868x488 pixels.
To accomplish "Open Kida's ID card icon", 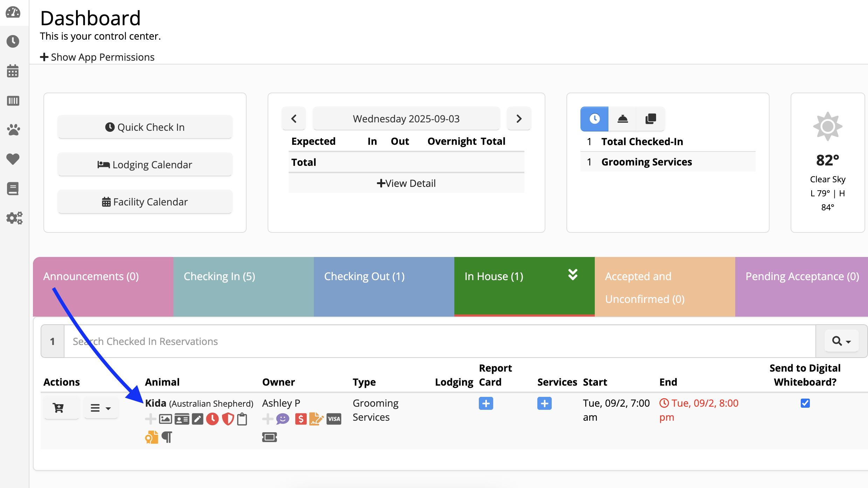I will click(182, 419).
